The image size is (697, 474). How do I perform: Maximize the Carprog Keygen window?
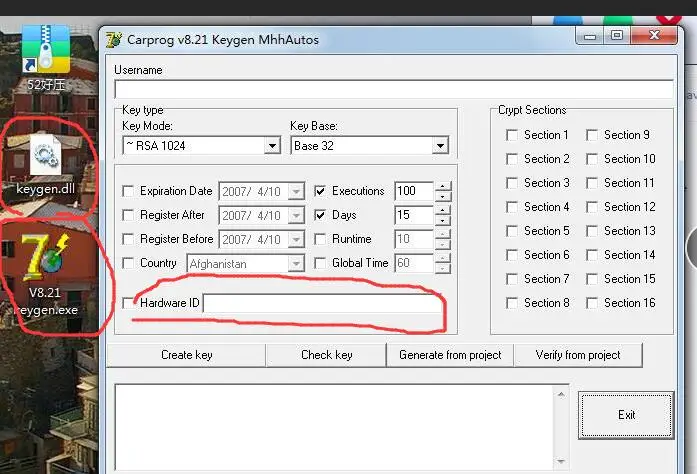[617, 35]
